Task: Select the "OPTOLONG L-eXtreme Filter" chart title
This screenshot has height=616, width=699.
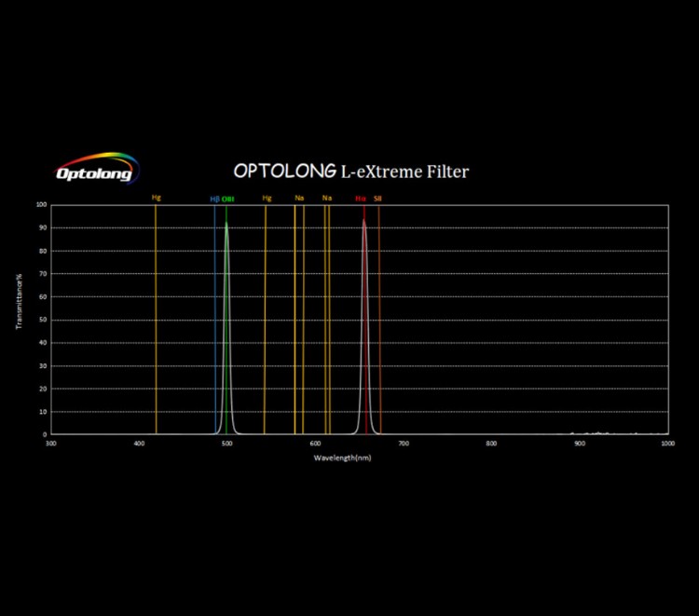Action: pos(351,171)
